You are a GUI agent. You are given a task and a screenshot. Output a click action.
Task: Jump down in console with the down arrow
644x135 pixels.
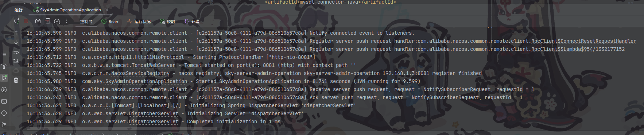tap(16, 42)
